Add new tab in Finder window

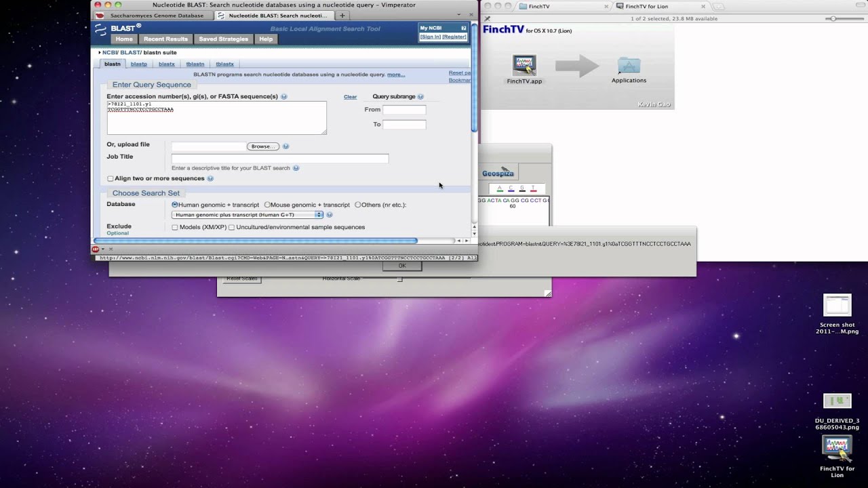click(719, 6)
